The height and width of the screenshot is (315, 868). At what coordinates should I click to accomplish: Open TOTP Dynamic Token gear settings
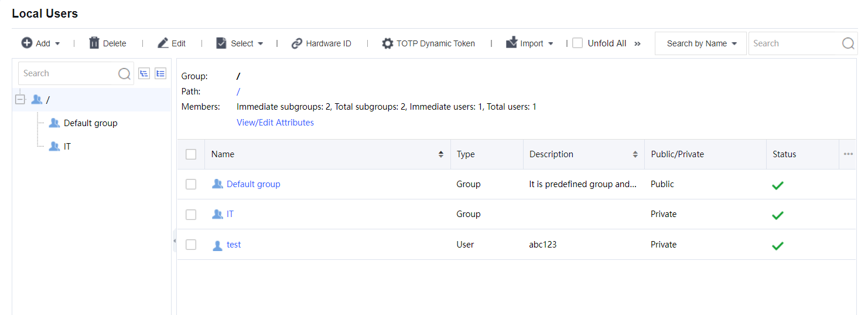pyautogui.click(x=387, y=43)
